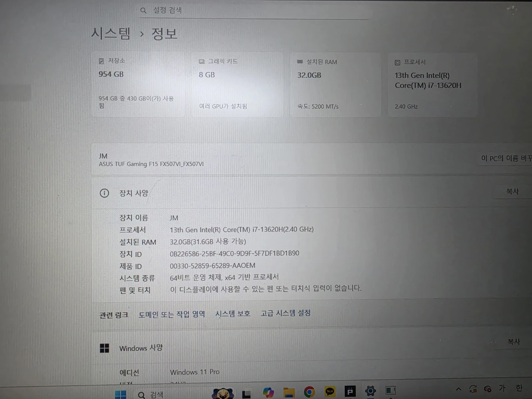Open the '고급 시스템 설정' link
Screen dimensions: 532x399
click(286, 313)
